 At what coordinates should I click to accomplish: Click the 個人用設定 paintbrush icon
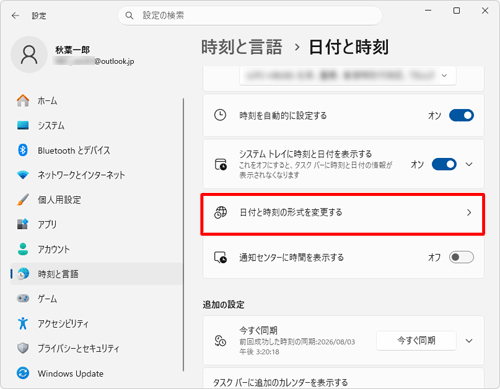pos(23,199)
